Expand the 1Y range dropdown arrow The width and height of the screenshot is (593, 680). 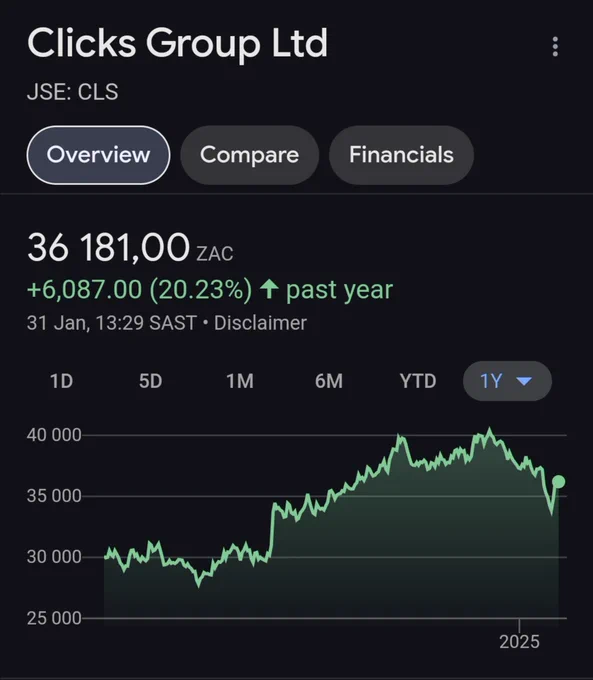tap(524, 381)
